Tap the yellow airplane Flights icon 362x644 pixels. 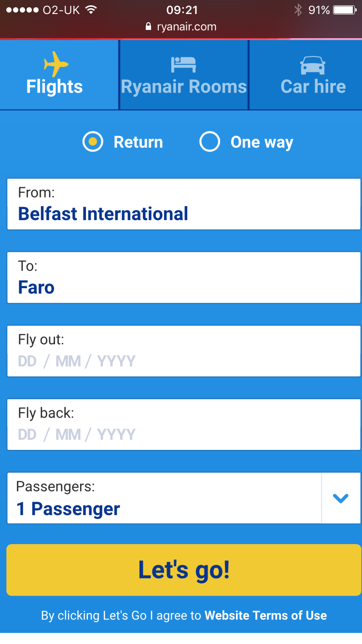[x=56, y=64]
